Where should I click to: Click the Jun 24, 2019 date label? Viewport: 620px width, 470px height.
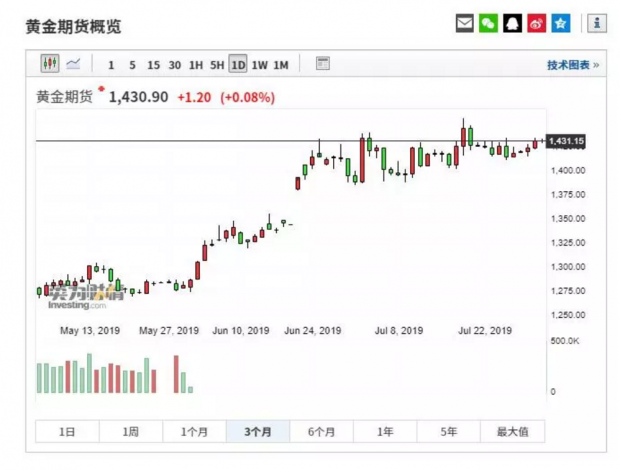click(313, 330)
